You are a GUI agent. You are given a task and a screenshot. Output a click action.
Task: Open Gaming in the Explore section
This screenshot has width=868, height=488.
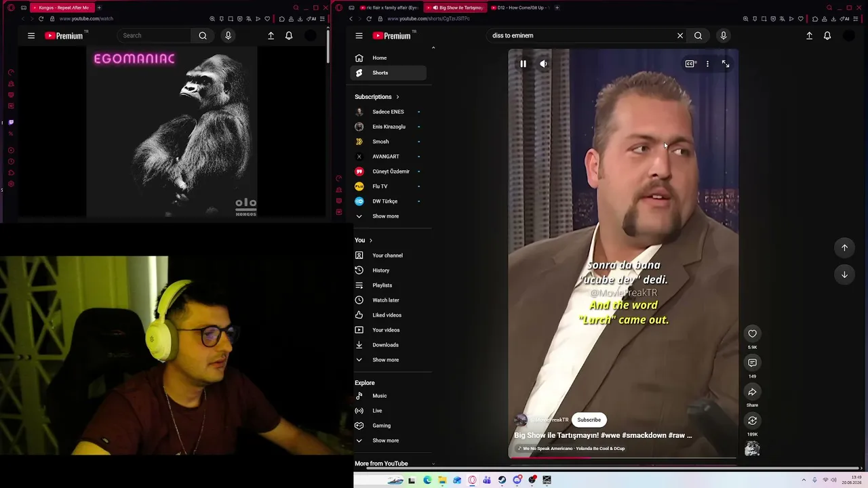coord(389,426)
